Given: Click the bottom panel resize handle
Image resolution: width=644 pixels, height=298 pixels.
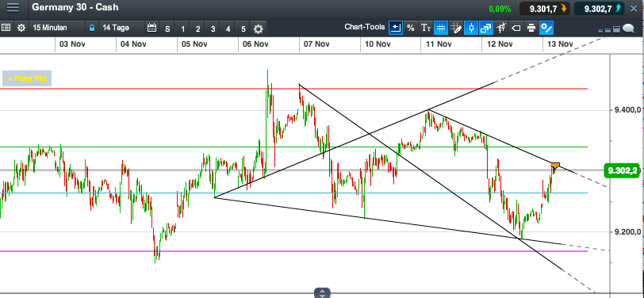Looking at the screenshot, I should [322, 293].
